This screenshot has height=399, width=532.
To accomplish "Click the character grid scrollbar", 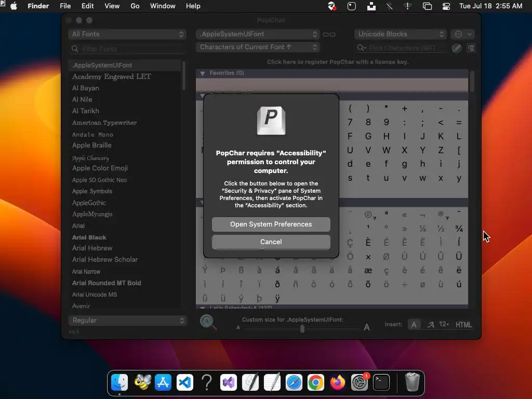I will (472, 82).
